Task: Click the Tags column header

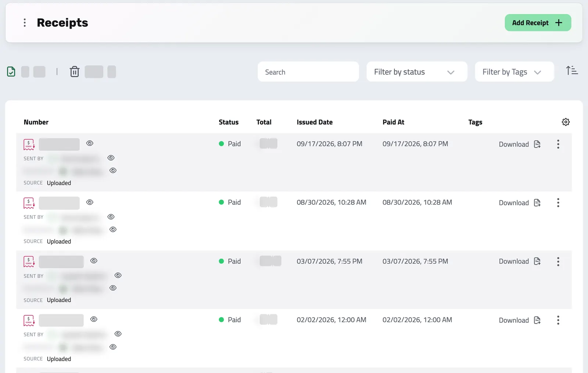Action: [x=475, y=122]
